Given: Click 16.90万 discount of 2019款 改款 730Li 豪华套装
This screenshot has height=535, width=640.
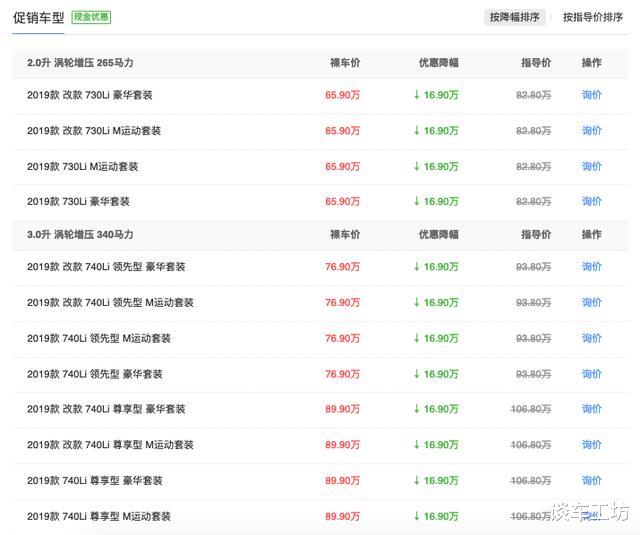Looking at the screenshot, I should click(436, 95).
